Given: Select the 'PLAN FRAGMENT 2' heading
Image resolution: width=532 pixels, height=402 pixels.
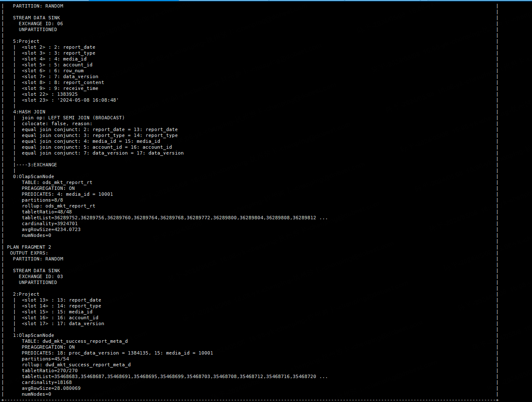Looking at the screenshot, I should pos(29,247).
